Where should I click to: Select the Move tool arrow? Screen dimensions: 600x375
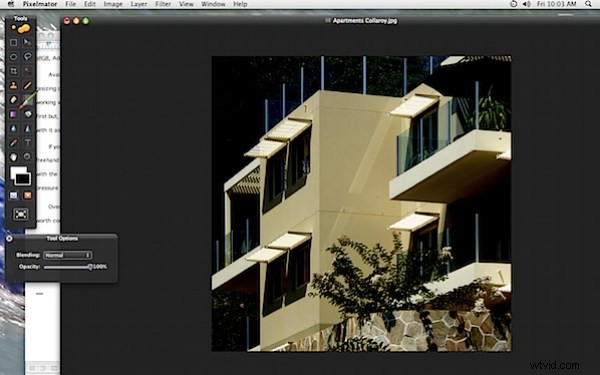pyautogui.click(x=28, y=42)
